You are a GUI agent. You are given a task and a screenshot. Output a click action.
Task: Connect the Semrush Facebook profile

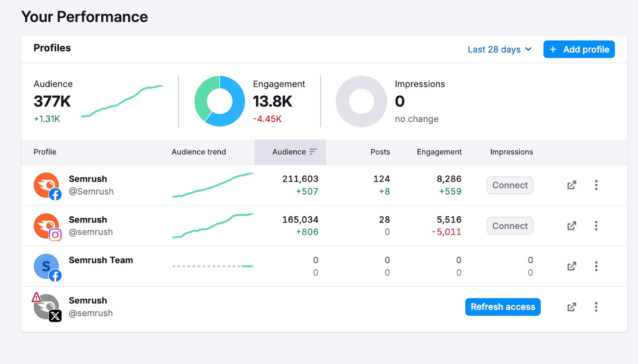510,185
